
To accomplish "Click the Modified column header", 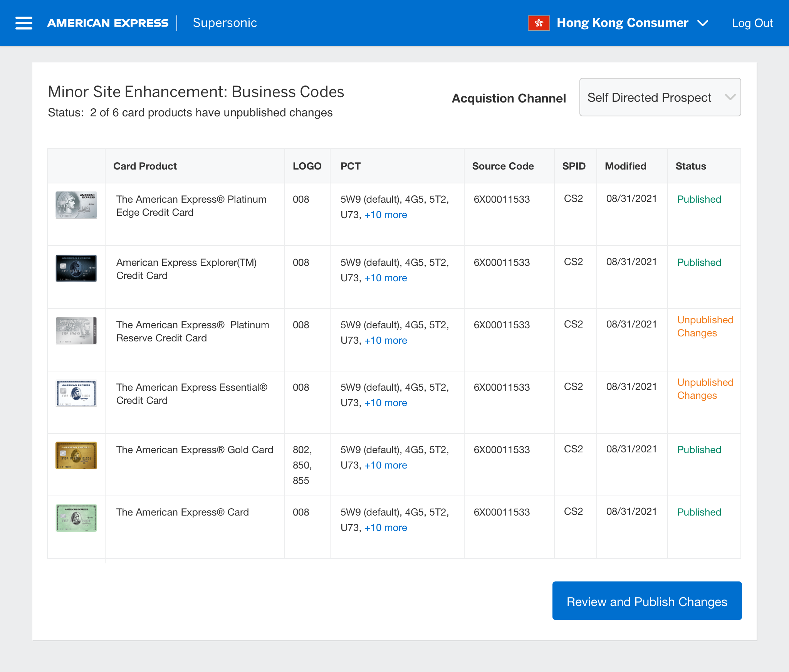I will 626,166.
